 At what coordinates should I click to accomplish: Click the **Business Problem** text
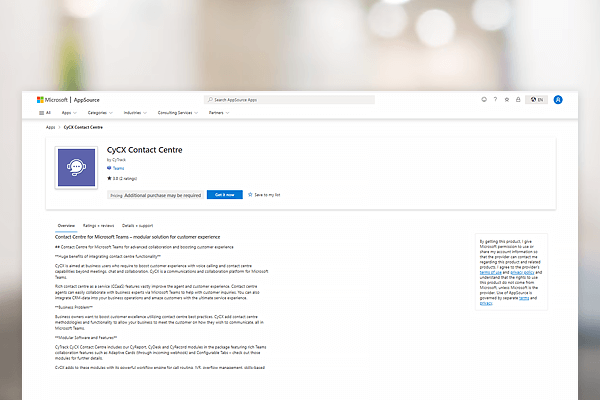tap(74, 307)
